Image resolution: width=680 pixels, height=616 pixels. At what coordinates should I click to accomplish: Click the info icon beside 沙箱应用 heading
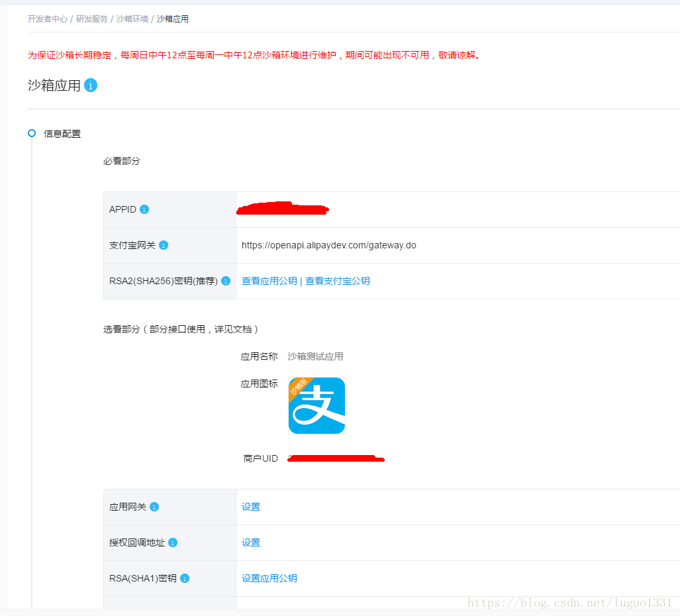pos(91,85)
